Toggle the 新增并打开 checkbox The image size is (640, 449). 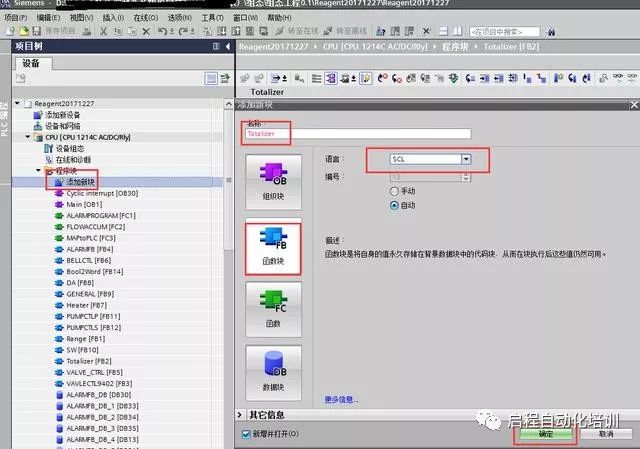point(246,434)
